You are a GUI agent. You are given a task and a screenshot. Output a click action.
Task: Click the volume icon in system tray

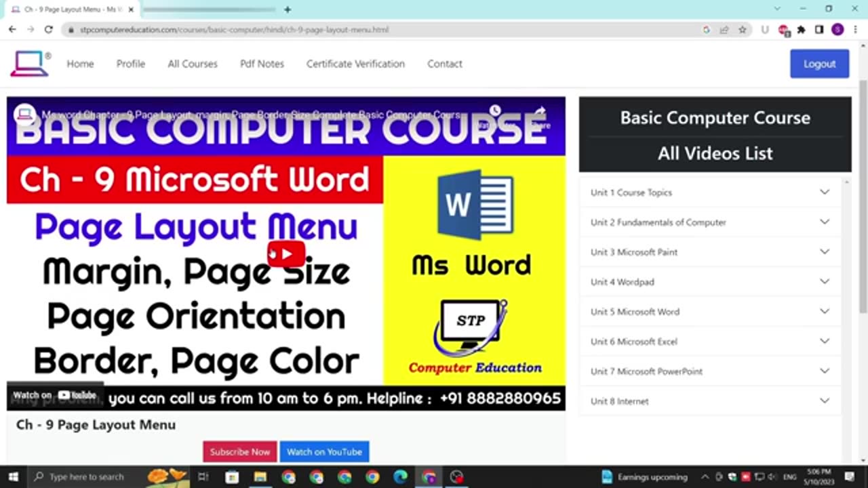click(x=773, y=476)
